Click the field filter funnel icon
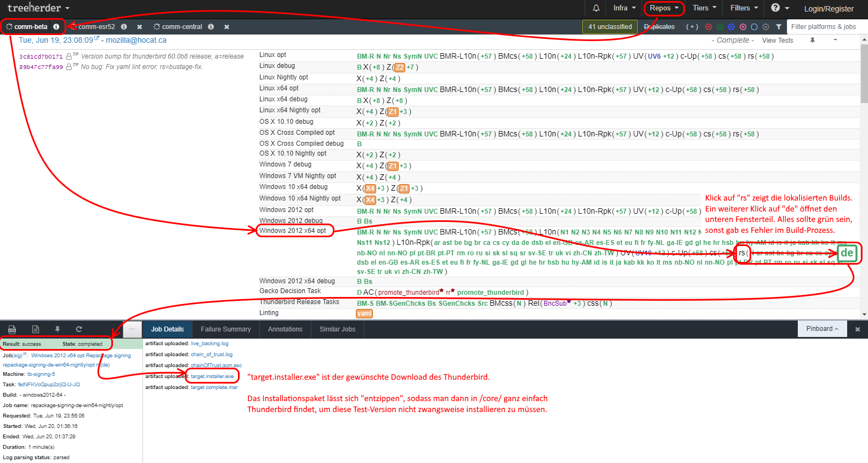This screenshot has height=463, width=868. [x=779, y=27]
